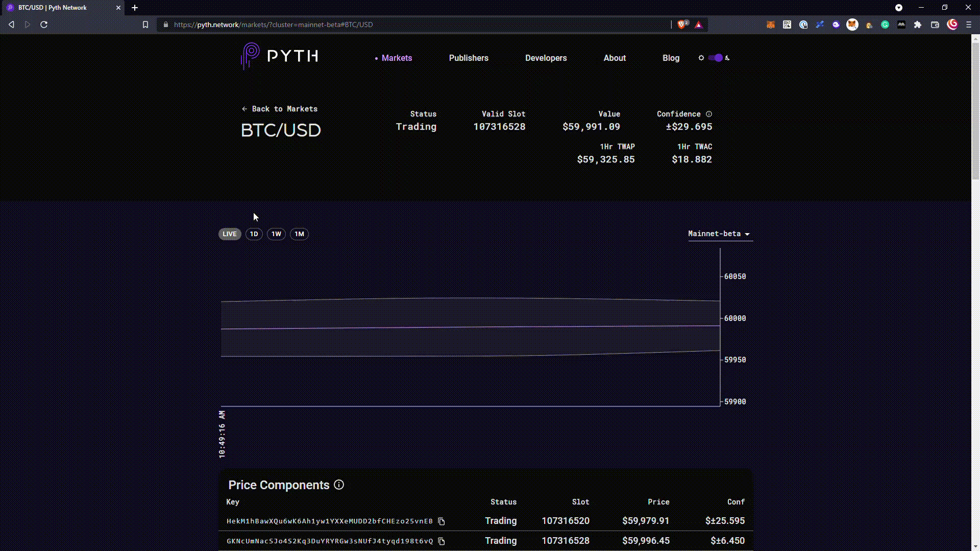Open the Publishers page
Viewport: 980px width, 551px height.
(x=469, y=58)
